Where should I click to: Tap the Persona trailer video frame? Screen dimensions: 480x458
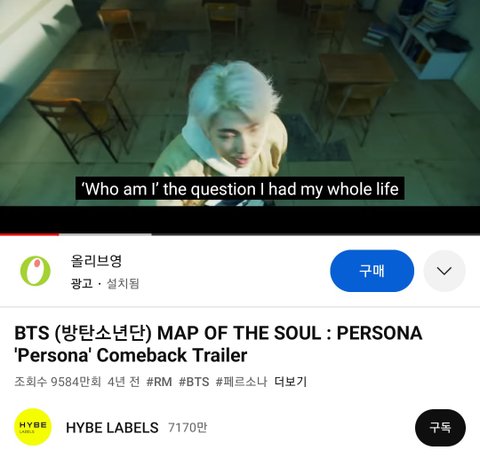[240, 103]
